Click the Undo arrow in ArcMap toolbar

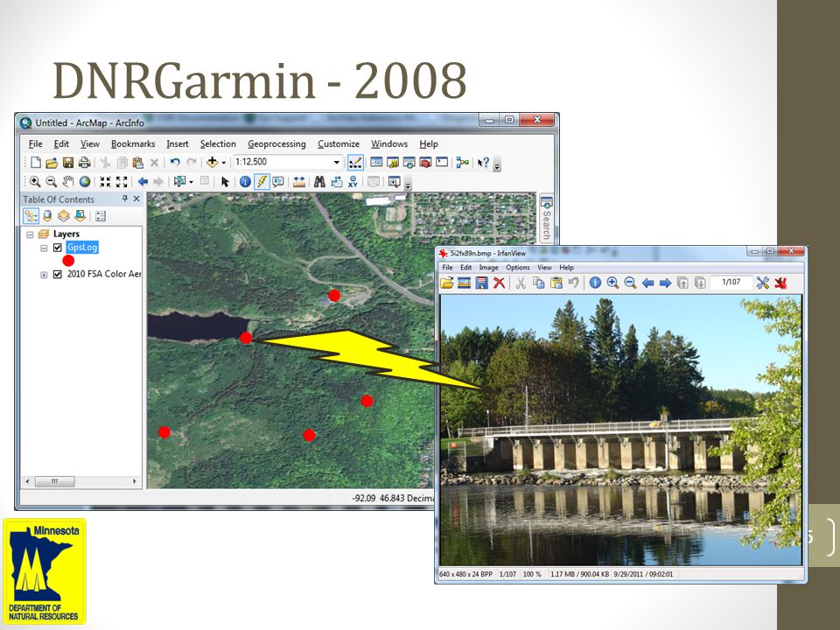pyautogui.click(x=175, y=162)
